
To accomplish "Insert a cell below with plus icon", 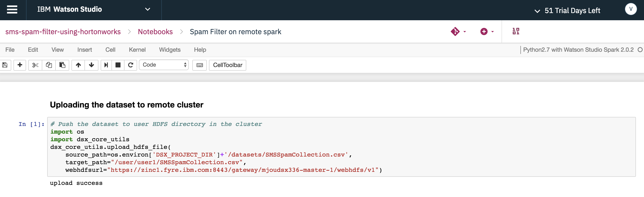I will 20,65.
